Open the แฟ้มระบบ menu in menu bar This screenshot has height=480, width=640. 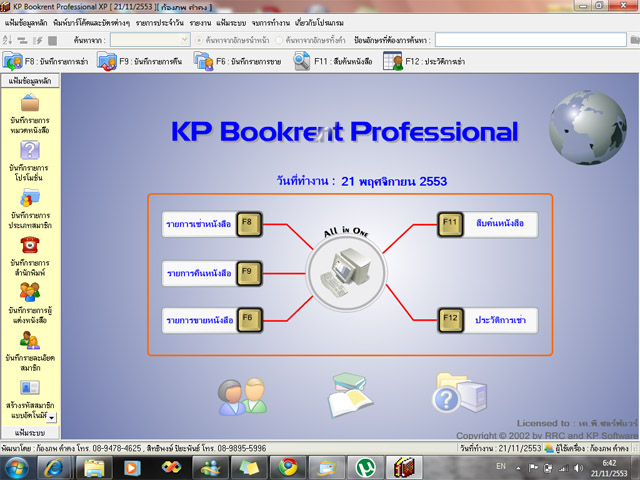pyautogui.click(x=231, y=23)
